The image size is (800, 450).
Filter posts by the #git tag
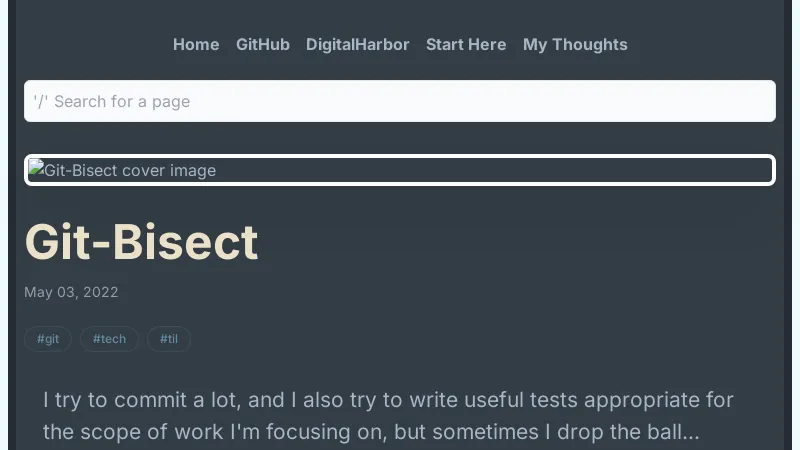click(48, 339)
